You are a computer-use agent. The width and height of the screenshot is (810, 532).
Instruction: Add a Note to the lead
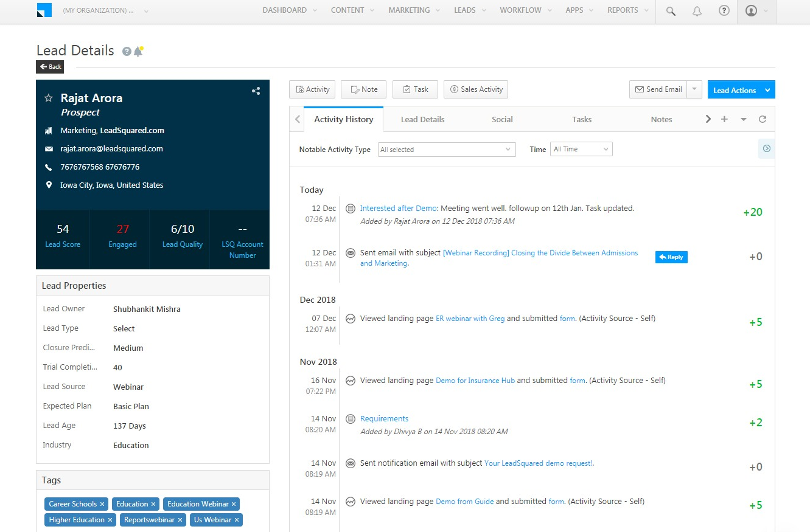[x=364, y=89]
